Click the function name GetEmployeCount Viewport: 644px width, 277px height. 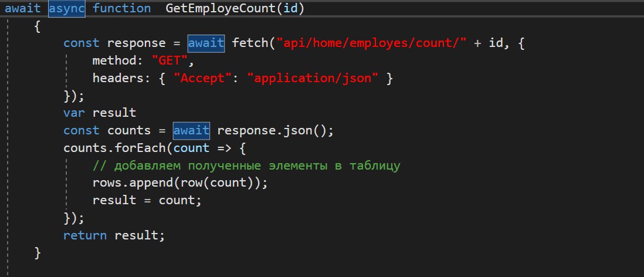[222, 9]
